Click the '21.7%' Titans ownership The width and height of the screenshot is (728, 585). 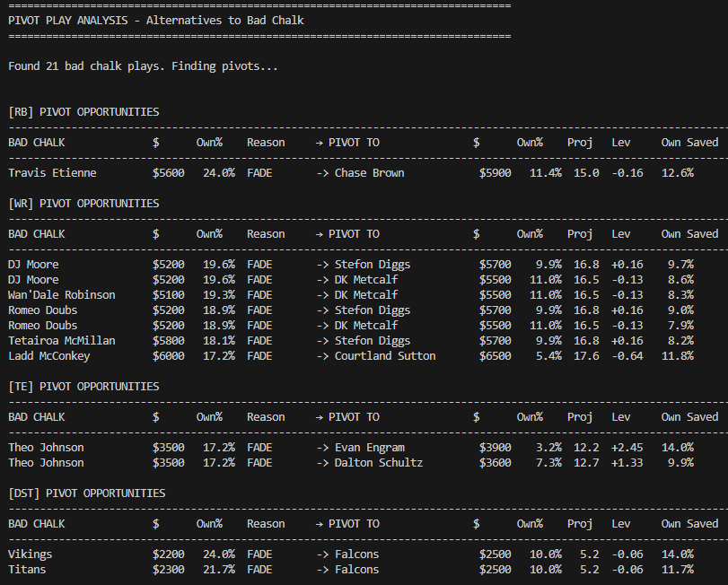click(x=219, y=570)
